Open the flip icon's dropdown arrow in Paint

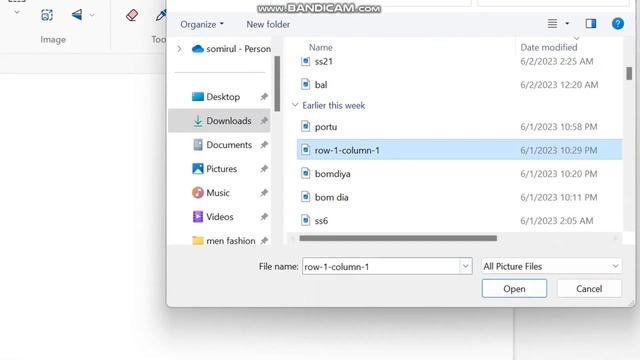pyautogui.click(x=92, y=16)
